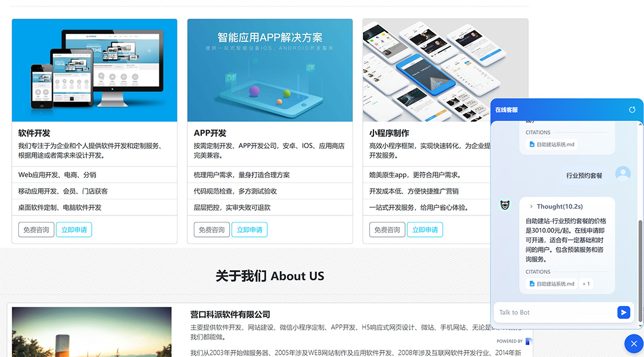Click 立即申请 under APP开发

tap(250, 230)
